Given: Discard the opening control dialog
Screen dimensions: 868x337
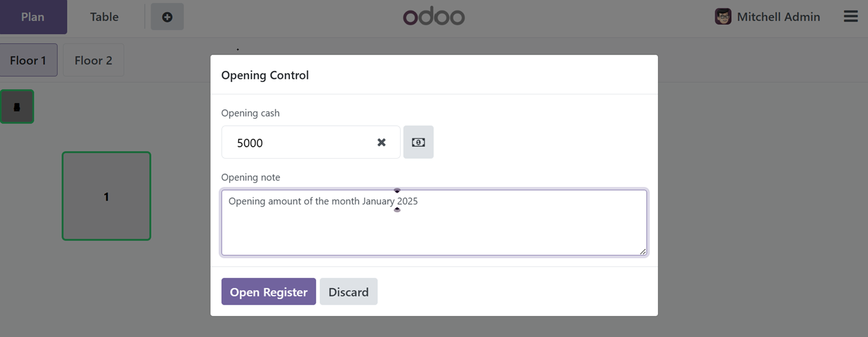Looking at the screenshot, I should pyautogui.click(x=348, y=292).
